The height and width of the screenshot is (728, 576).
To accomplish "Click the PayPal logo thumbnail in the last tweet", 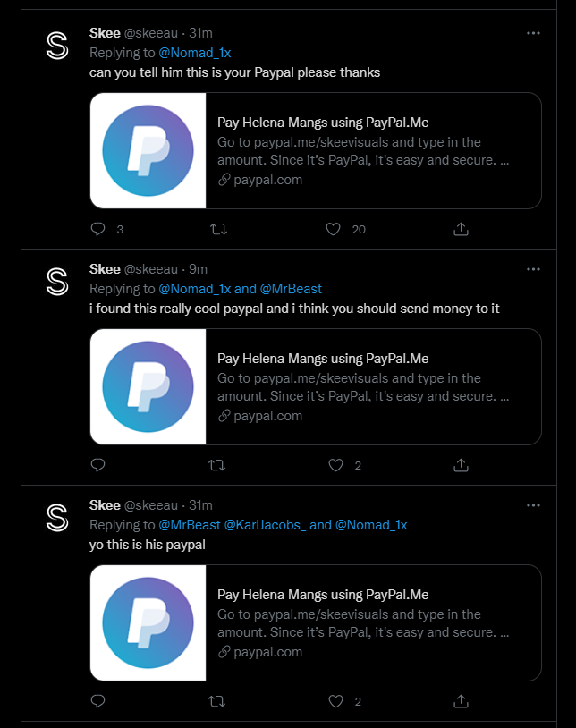I will coord(148,622).
